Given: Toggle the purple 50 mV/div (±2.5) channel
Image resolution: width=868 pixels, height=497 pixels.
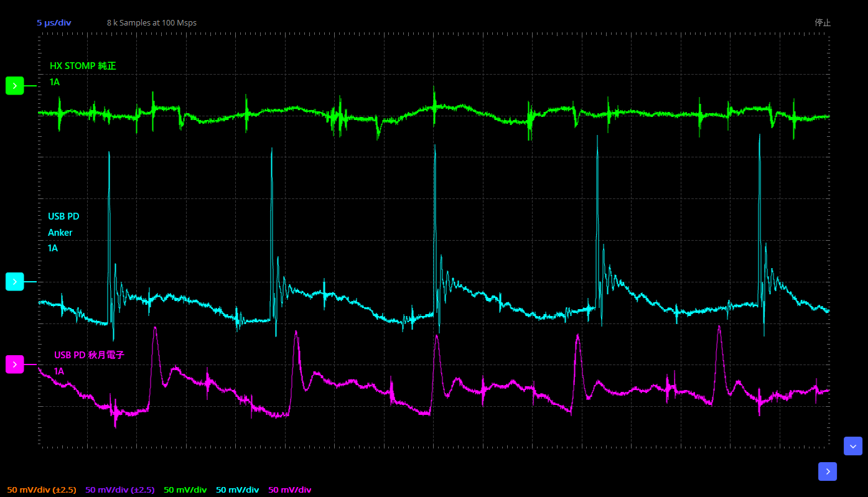Looking at the screenshot, I should (x=119, y=490).
